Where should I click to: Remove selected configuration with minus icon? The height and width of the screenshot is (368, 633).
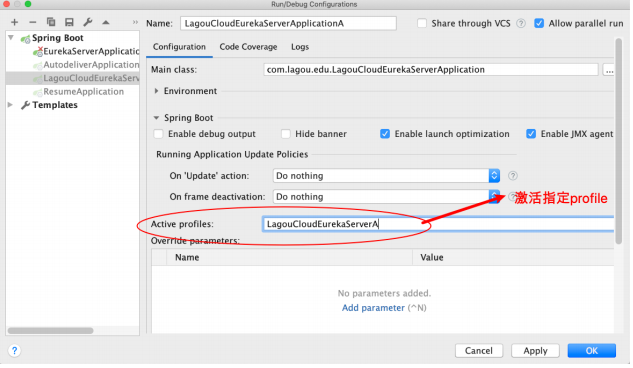tap(33, 22)
